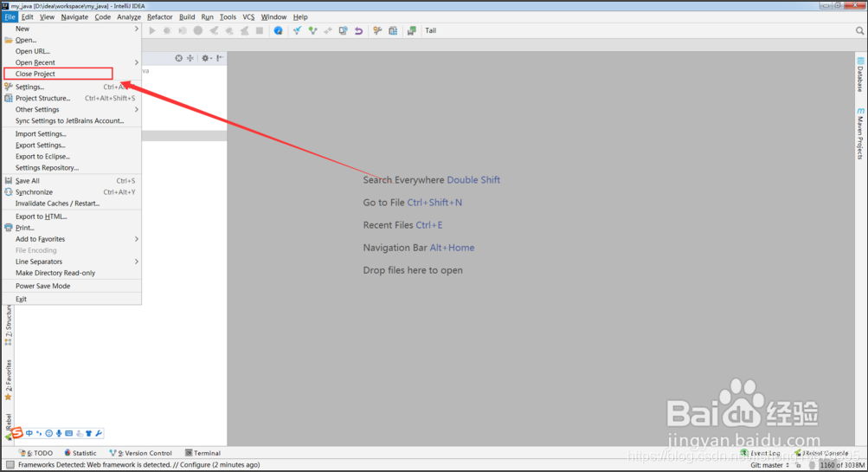Screen dimensions: 868x472
Task: Open the 2: Favorites side tab
Action: (x=9, y=380)
